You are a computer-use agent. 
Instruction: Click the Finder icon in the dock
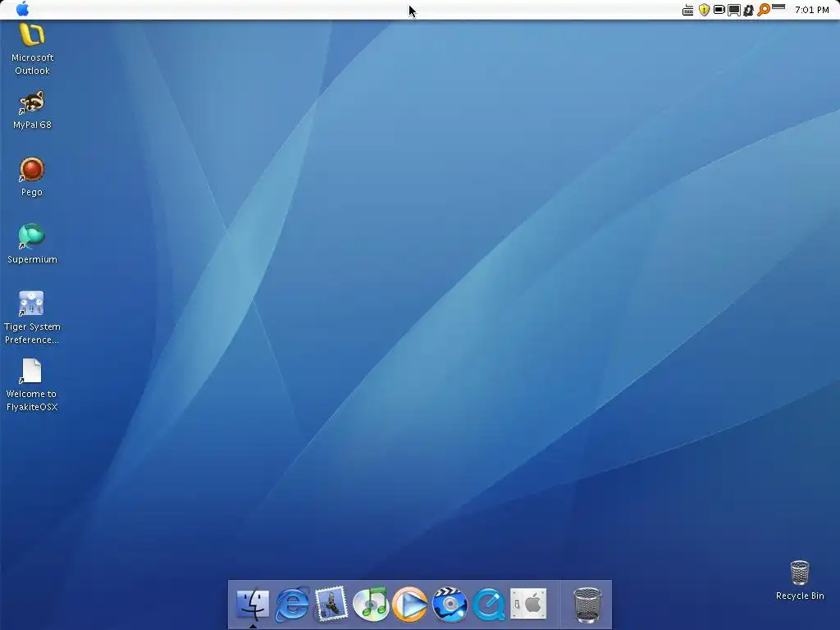click(x=253, y=605)
